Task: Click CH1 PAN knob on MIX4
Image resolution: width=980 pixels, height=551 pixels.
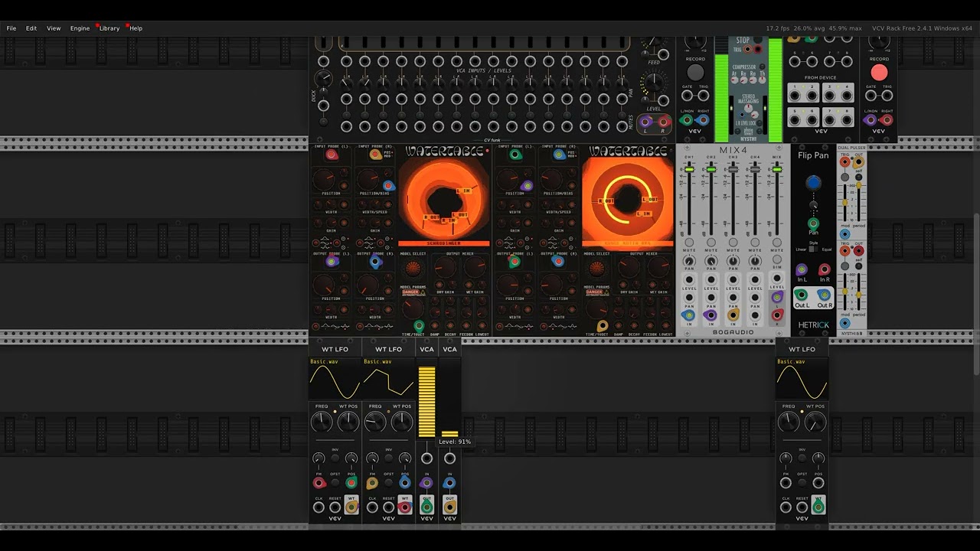Action: tap(689, 262)
